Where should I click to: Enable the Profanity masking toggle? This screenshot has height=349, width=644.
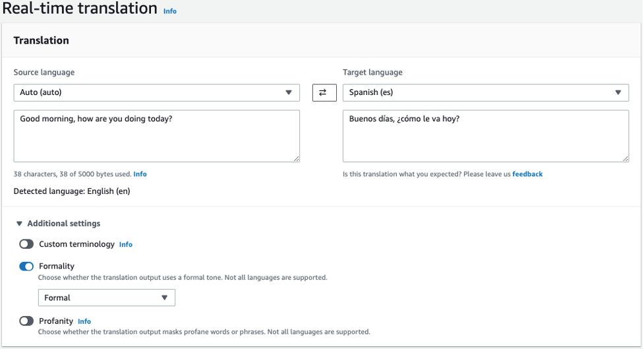[x=26, y=321]
